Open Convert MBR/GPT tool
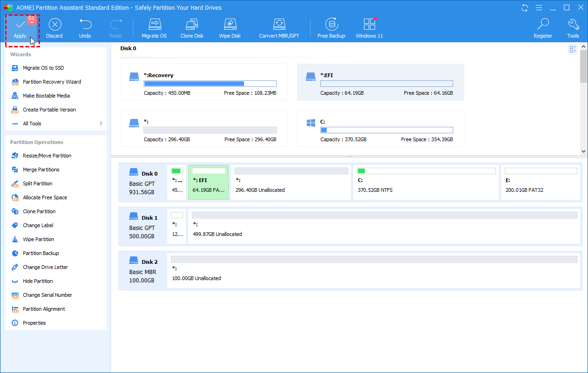Viewport: 588px width, 373px height. 279,29
